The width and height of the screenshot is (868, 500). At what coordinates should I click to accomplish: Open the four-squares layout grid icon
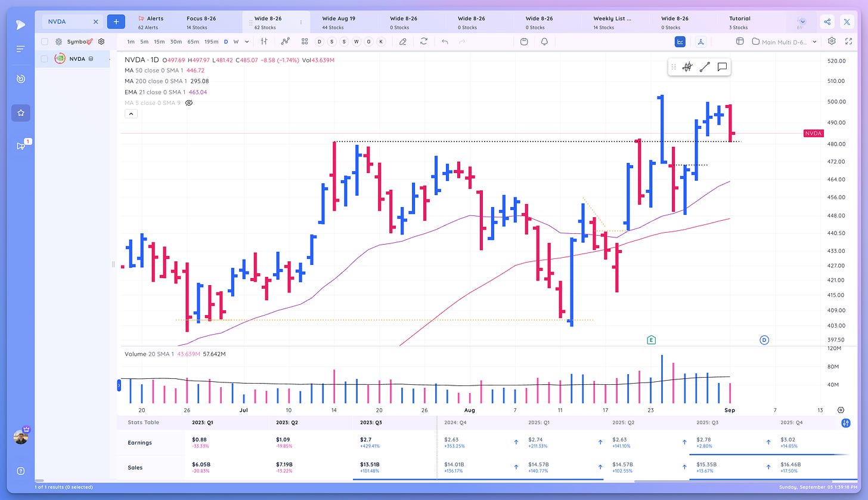(x=305, y=41)
